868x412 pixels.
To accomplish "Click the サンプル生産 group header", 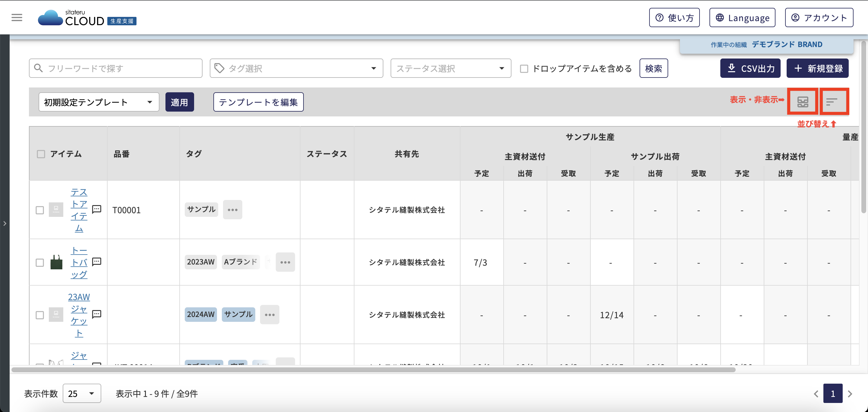I will (590, 137).
